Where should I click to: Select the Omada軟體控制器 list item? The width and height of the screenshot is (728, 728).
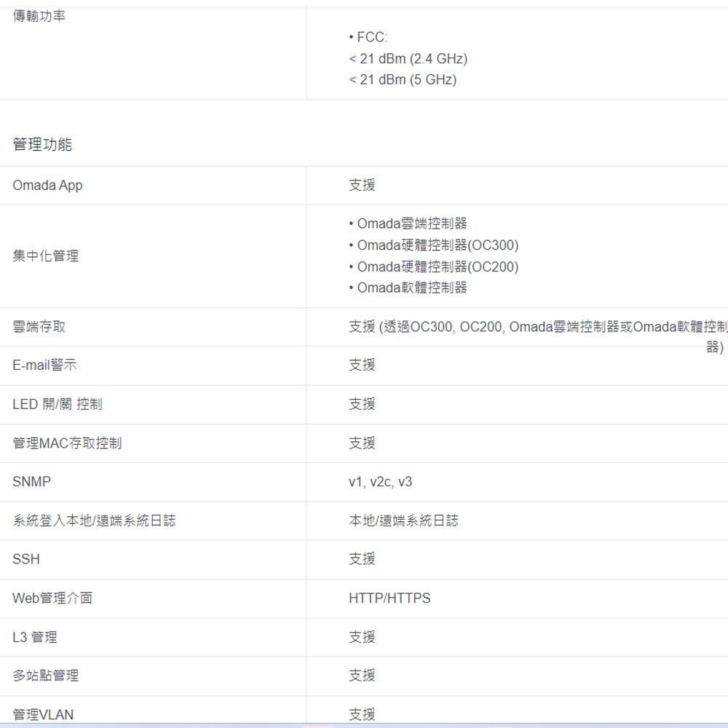pos(408,288)
